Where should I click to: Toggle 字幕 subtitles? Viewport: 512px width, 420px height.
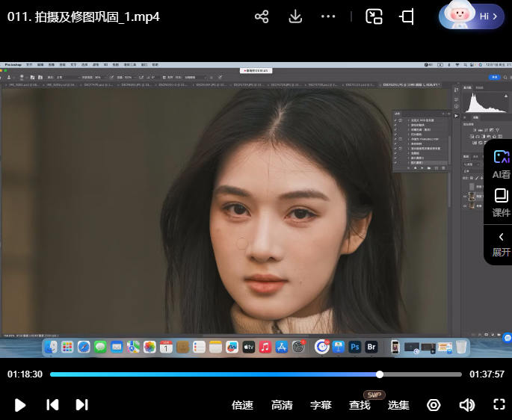tap(321, 405)
